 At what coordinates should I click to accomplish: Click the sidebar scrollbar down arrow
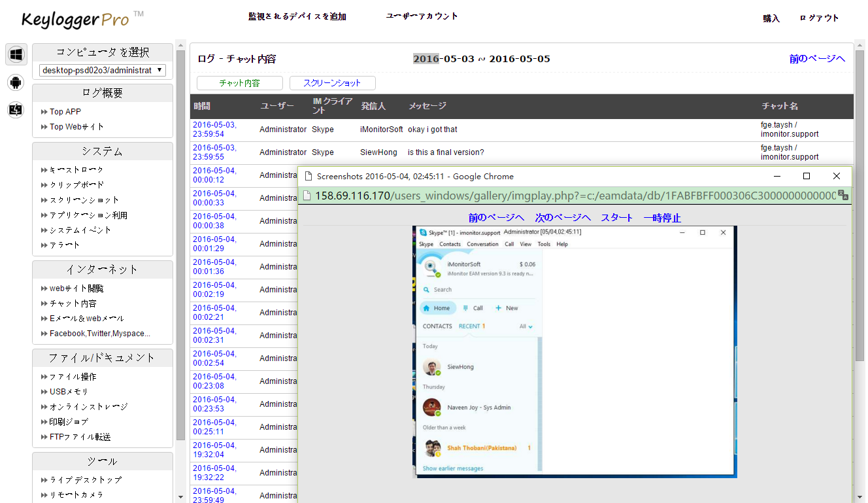coord(181,498)
